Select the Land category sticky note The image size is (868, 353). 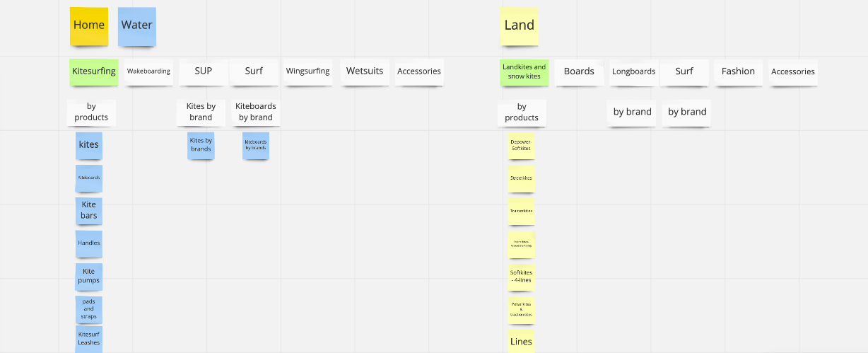tap(519, 26)
